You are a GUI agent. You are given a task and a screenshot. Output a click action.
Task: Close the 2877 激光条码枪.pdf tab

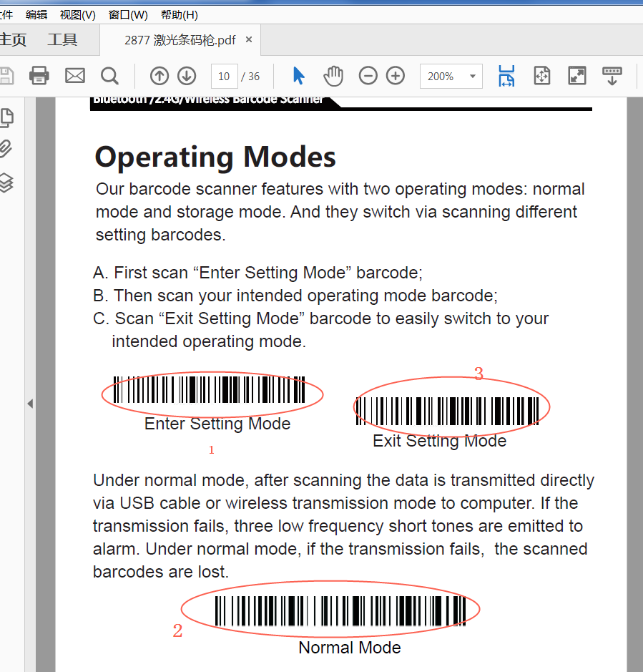pos(249,40)
